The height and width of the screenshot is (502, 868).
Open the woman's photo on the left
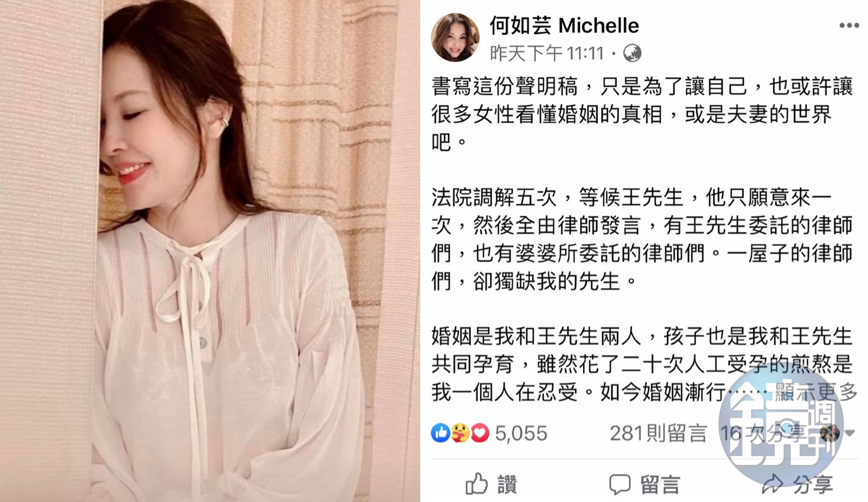[x=210, y=251]
